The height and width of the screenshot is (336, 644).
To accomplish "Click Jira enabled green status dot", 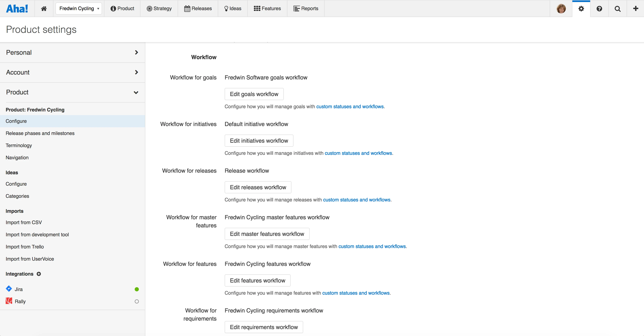I will point(136,289).
